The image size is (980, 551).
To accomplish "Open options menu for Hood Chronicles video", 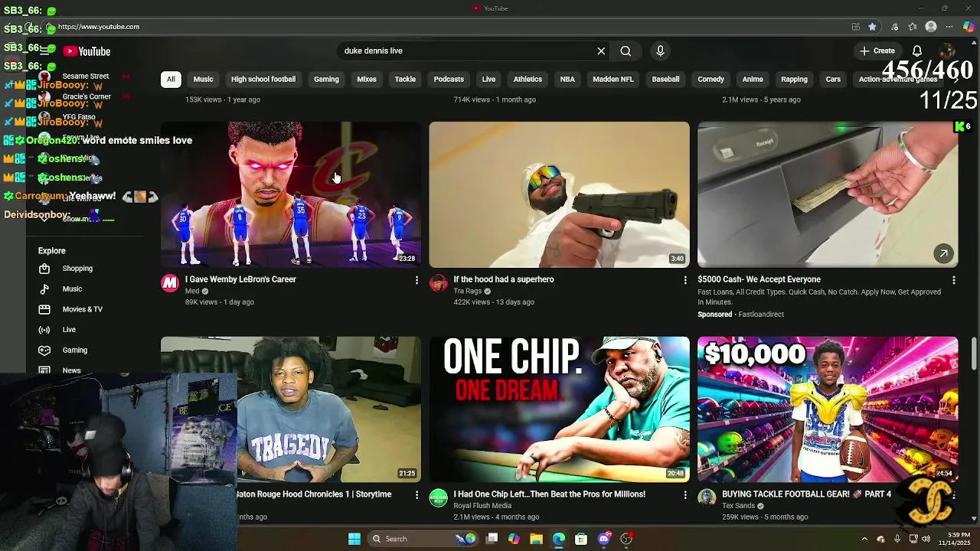I will pos(416,495).
